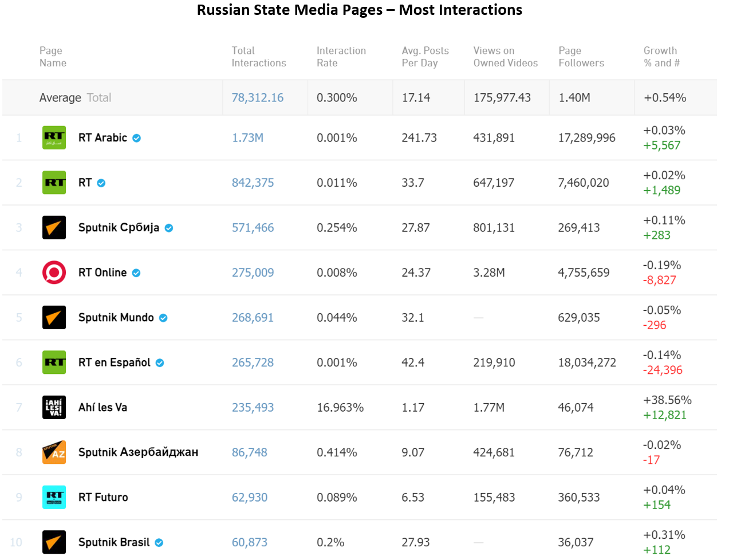This screenshot has width=733, height=560.
Task: Click the -8,827 growth figure
Action: [659, 281]
